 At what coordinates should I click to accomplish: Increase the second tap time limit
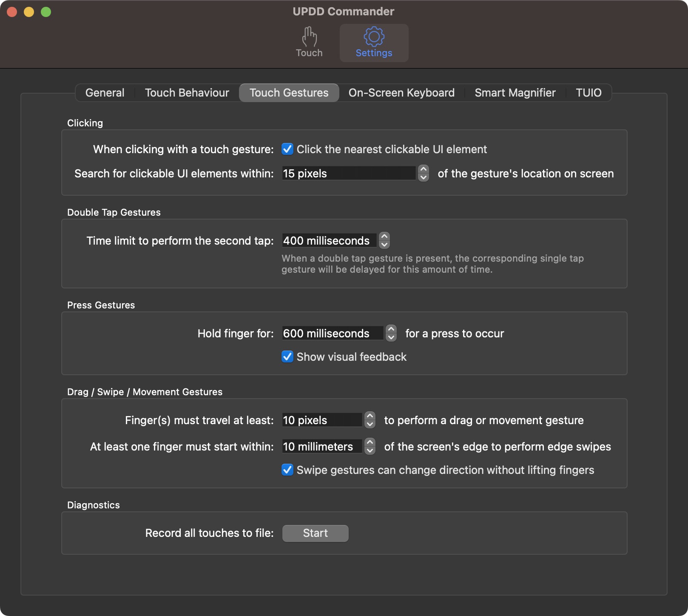click(384, 236)
